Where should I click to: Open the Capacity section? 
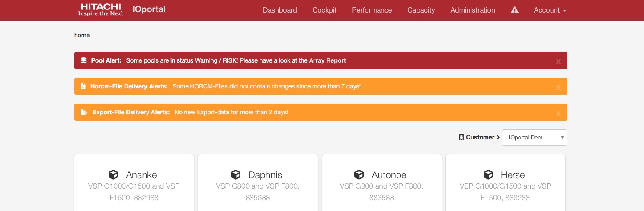tap(421, 10)
